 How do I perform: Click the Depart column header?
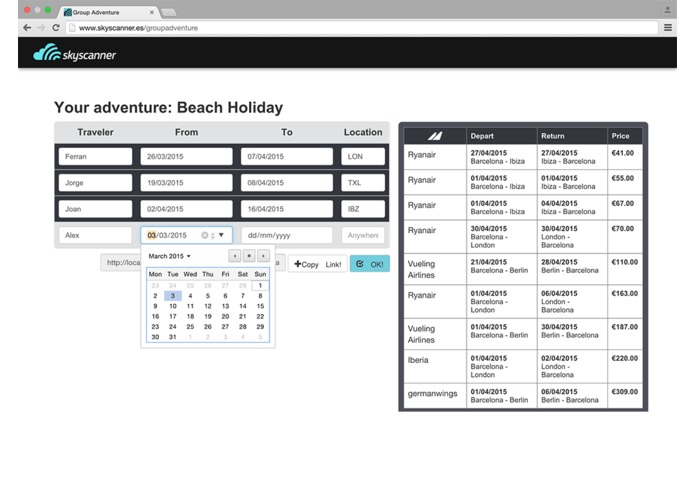[501, 136]
